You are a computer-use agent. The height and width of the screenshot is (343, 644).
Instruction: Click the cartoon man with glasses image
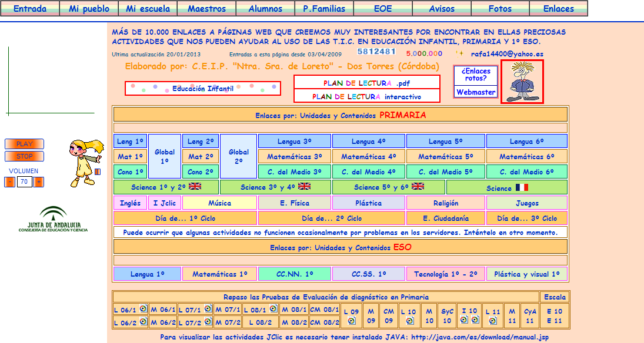(x=522, y=82)
